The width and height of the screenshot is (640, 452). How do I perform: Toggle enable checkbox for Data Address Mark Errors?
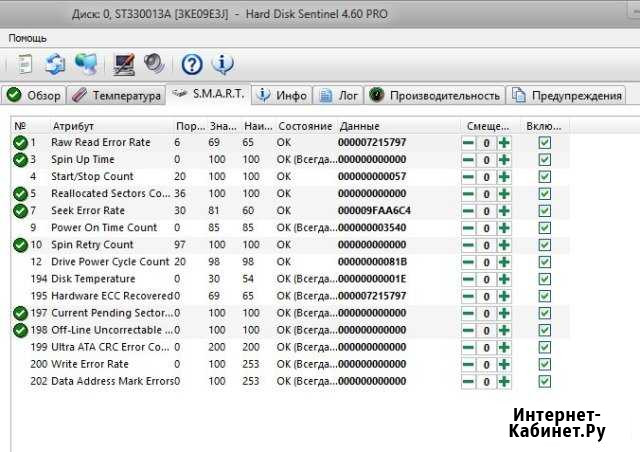click(x=544, y=381)
